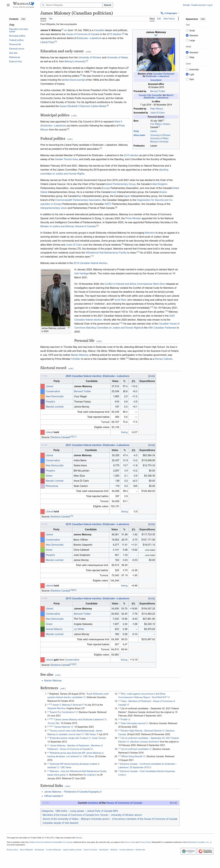Open the Liz White candidate link
Screen dimensions: 220x868
point(79,629)
